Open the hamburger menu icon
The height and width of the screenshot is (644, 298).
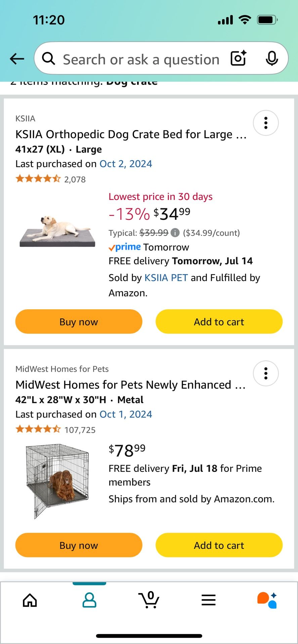(x=209, y=600)
